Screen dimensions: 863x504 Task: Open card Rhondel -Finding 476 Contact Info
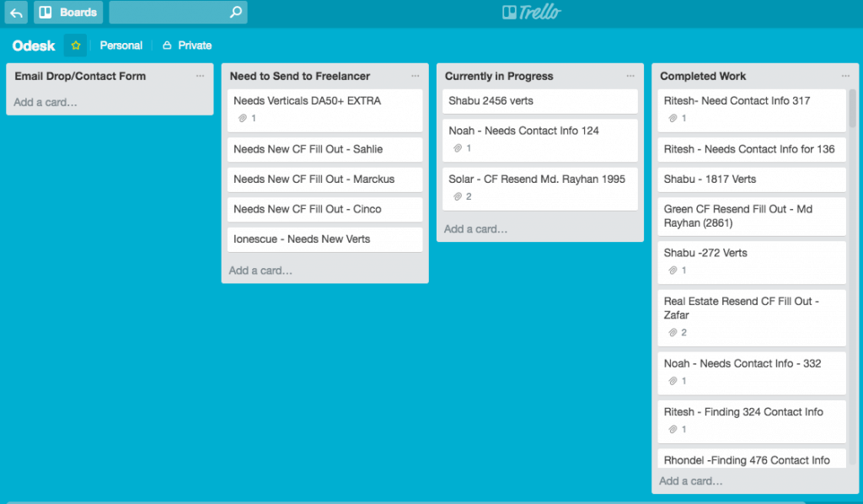(x=751, y=458)
